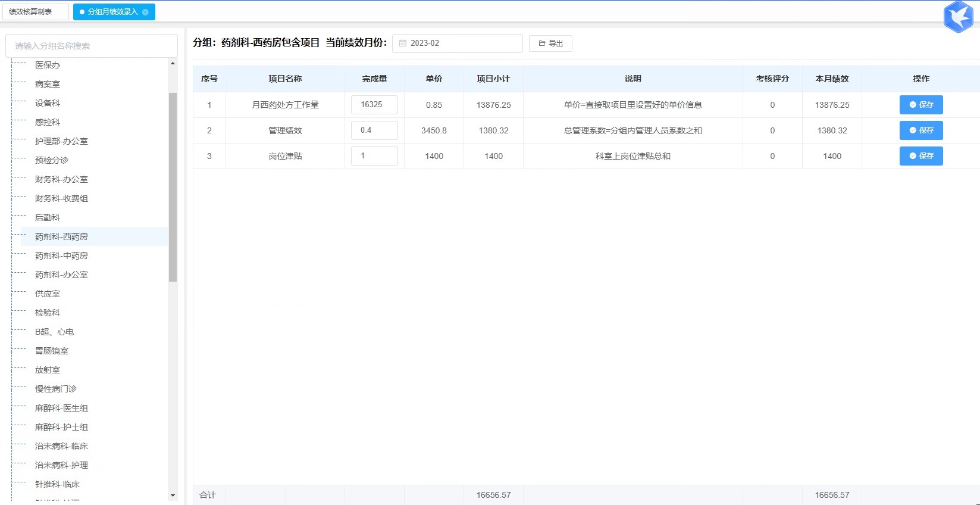
Task: Click the 本月绩效 column header
Action: [832, 79]
